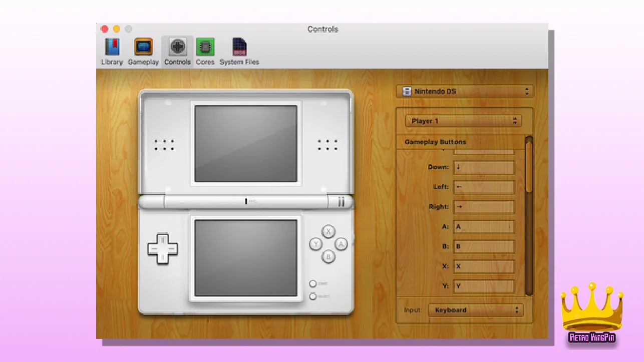
Task: Open the Player 1 dropdown
Action: click(x=463, y=121)
